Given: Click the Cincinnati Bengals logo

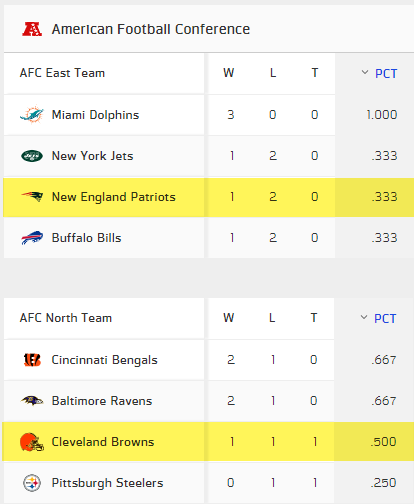Looking at the screenshot, I should 32,360.
